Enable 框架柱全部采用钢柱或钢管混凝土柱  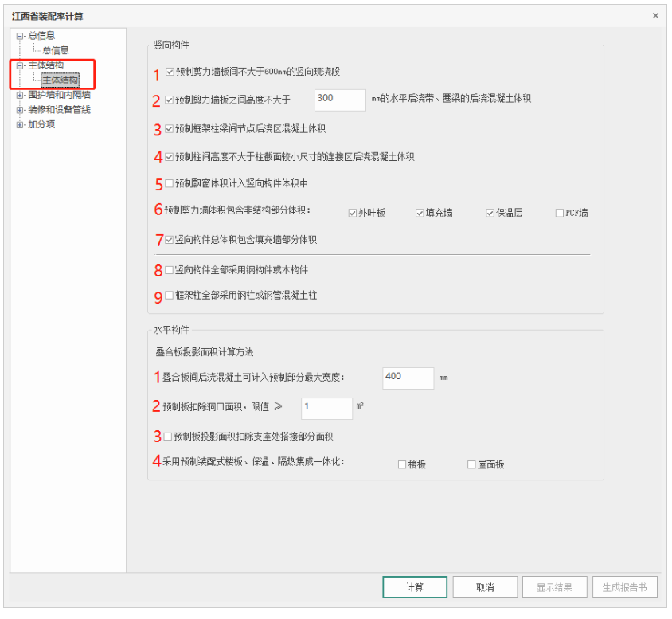point(170,296)
